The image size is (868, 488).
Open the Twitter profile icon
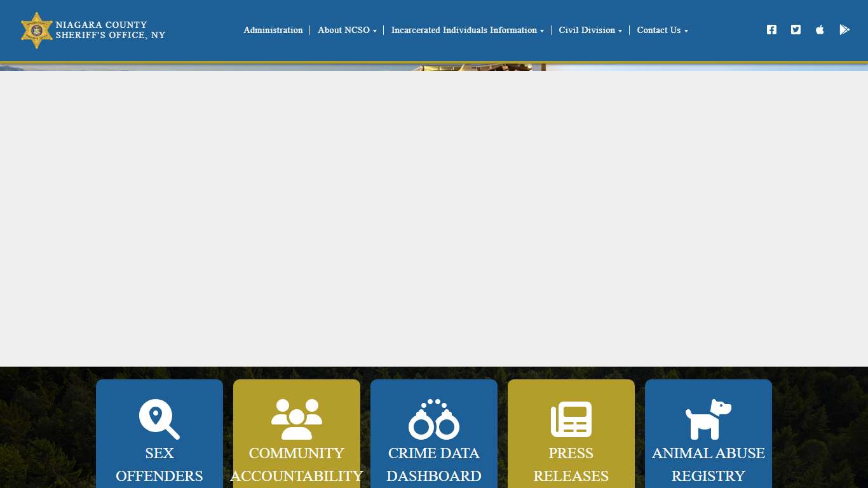click(796, 30)
